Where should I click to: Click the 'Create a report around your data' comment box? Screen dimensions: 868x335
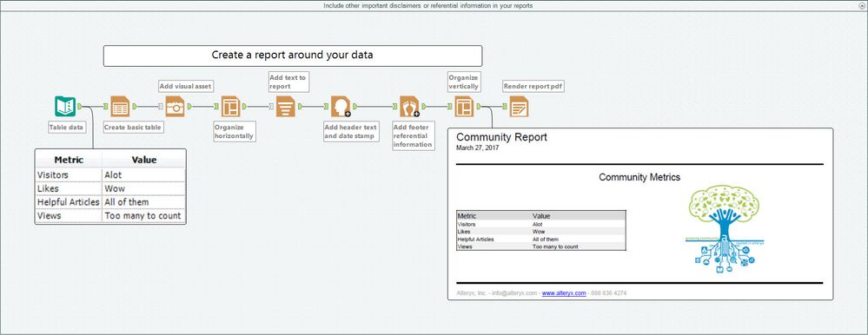click(x=293, y=56)
